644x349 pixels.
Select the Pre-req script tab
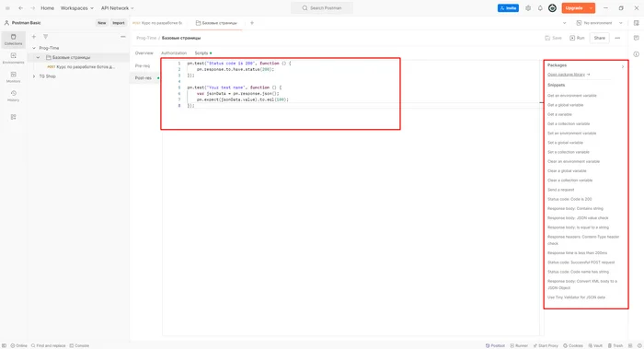tap(143, 65)
